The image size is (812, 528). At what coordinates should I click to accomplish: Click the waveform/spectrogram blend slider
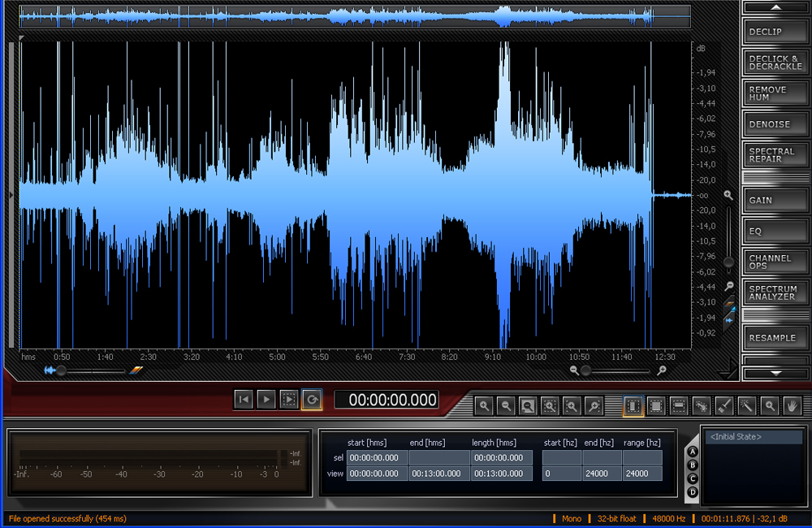(62, 370)
